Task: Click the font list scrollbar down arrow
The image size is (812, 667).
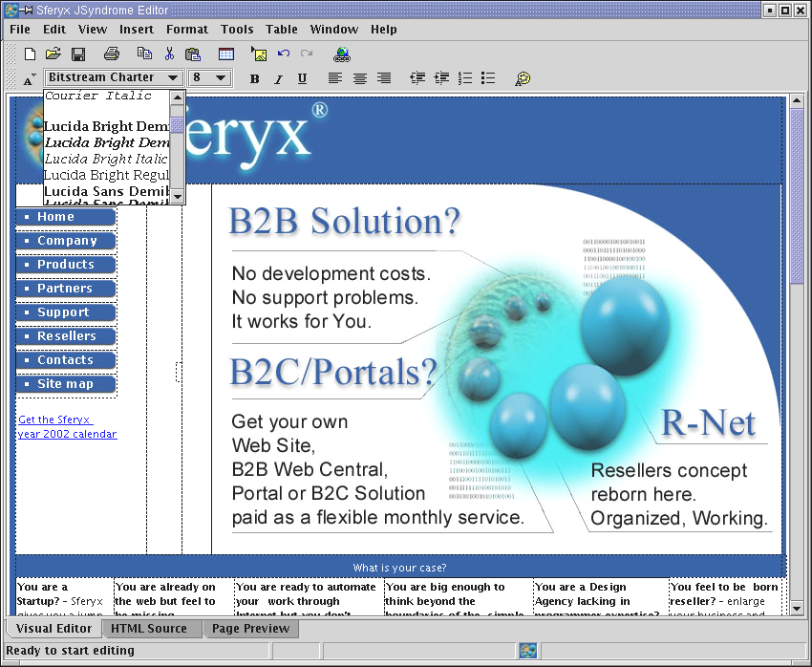Action: pos(177,196)
